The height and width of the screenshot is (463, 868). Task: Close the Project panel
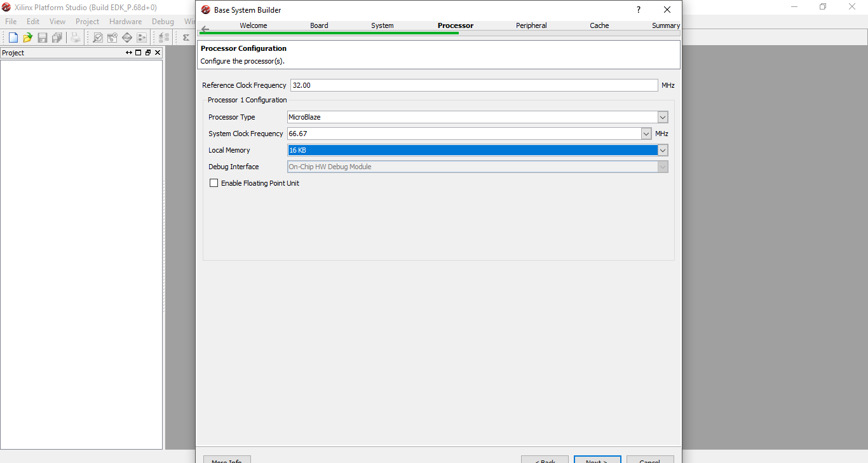[158, 53]
